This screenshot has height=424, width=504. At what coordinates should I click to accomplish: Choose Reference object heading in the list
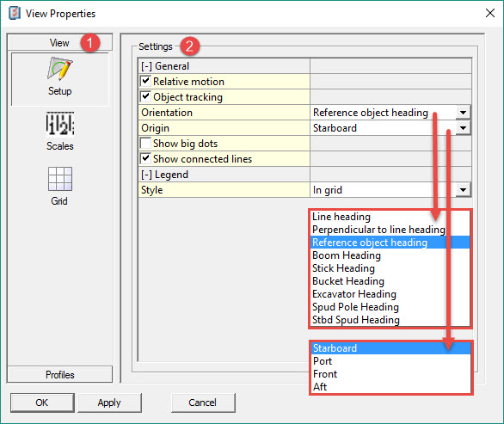click(x=390, y=243)
